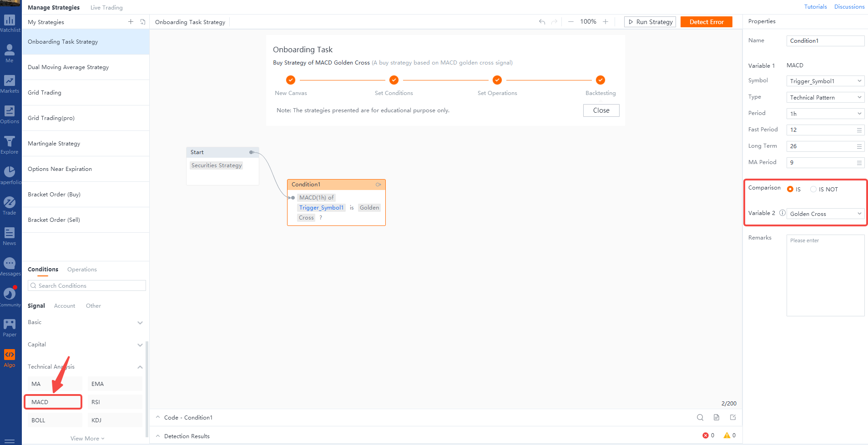Select the Signal sub-tab

36,305
